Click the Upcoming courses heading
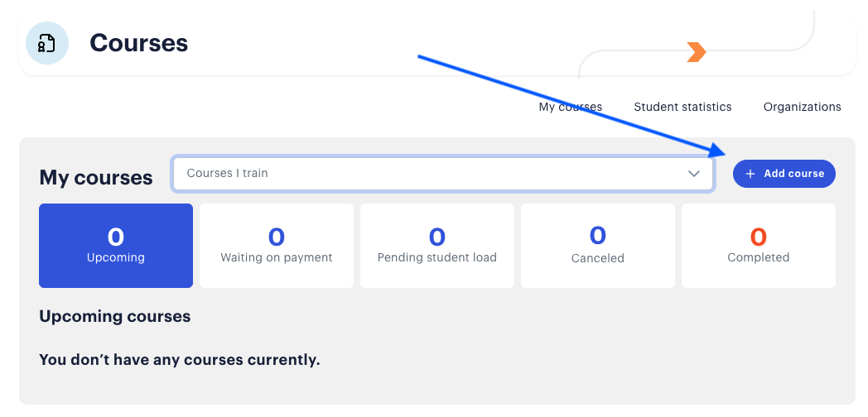Viewport: 868px width, 417px height. pos(115,316)
